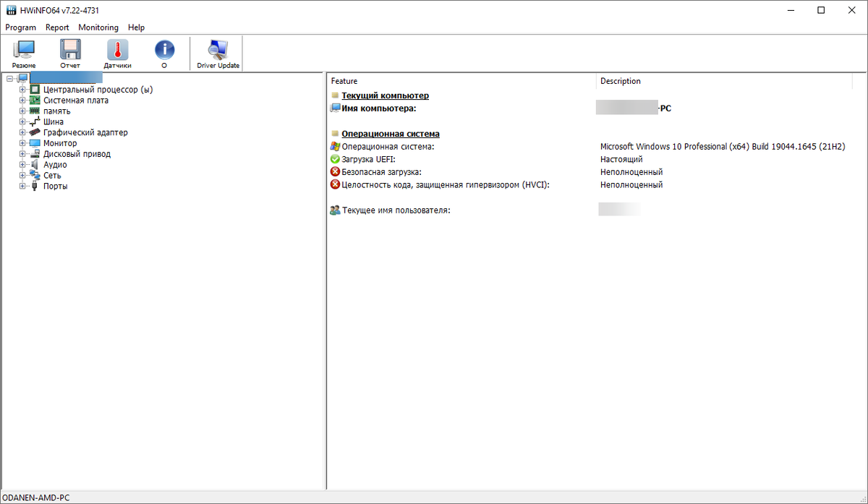Screen dimensions: 868x504
Task: Click the Windows 10 Professional build value
Action: coord(723,147)
